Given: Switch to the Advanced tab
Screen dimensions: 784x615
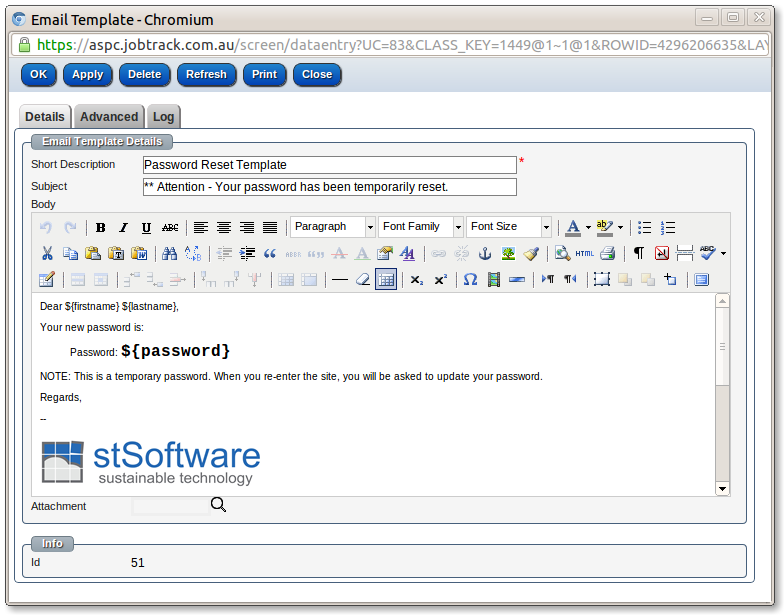Looking at the screenshot, I should coord(109,117).
